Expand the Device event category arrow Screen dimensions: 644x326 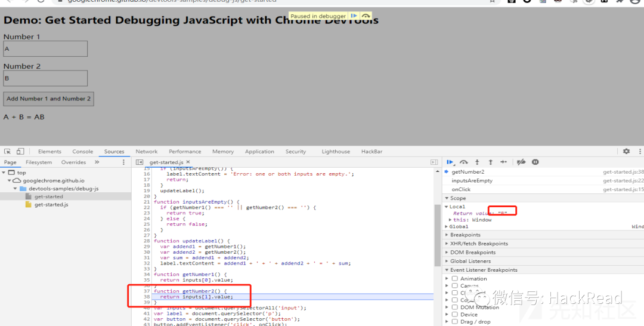point(447,315)
